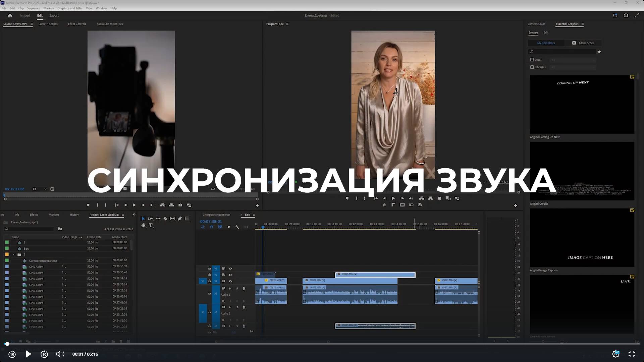This screenshot has width=644, height=362.
Task: Hide video track V2 with eye icon
Action: coord(230,275)
